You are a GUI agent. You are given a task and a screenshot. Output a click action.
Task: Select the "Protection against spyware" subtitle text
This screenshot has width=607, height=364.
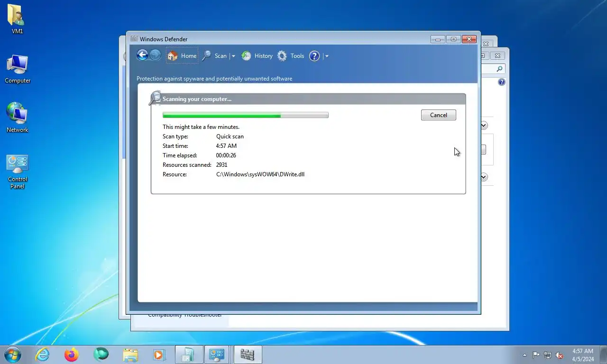(x=214, y=79)
